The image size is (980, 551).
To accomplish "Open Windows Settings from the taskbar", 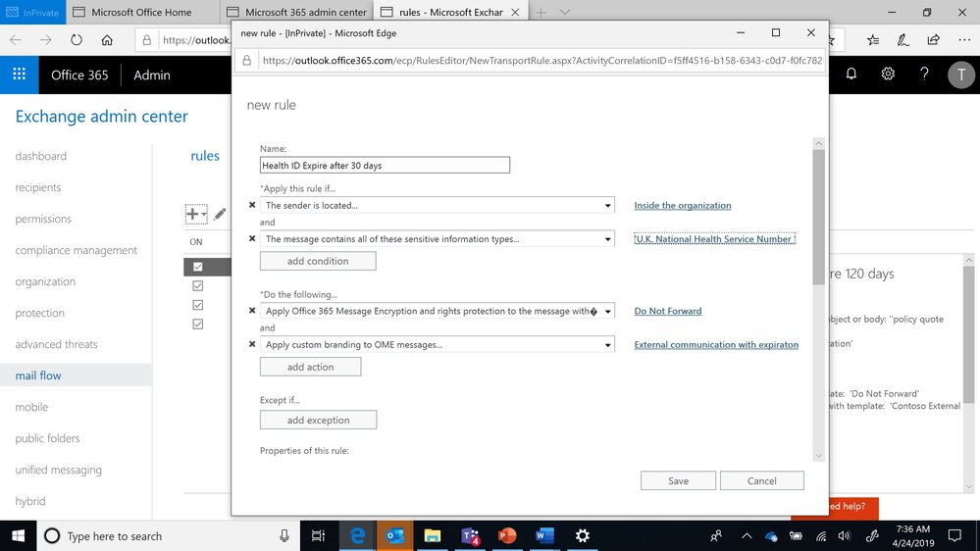I will tap(582, 535).
